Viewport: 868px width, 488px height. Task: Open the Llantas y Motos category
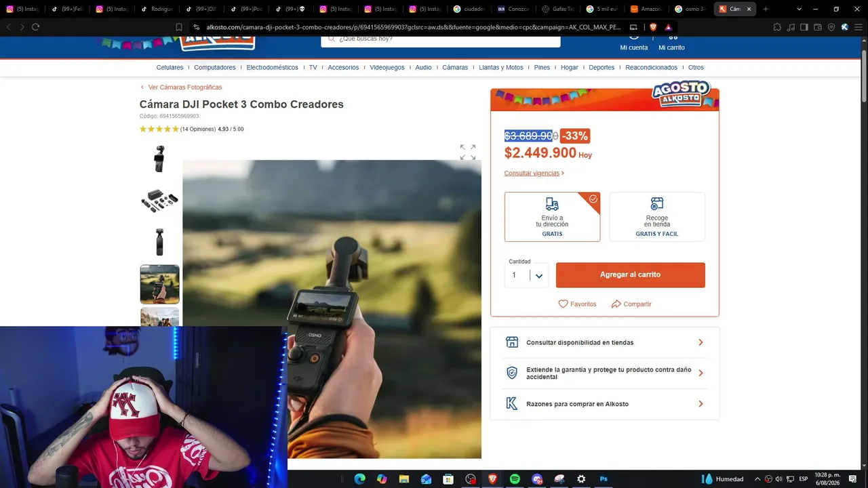point(501,68)
